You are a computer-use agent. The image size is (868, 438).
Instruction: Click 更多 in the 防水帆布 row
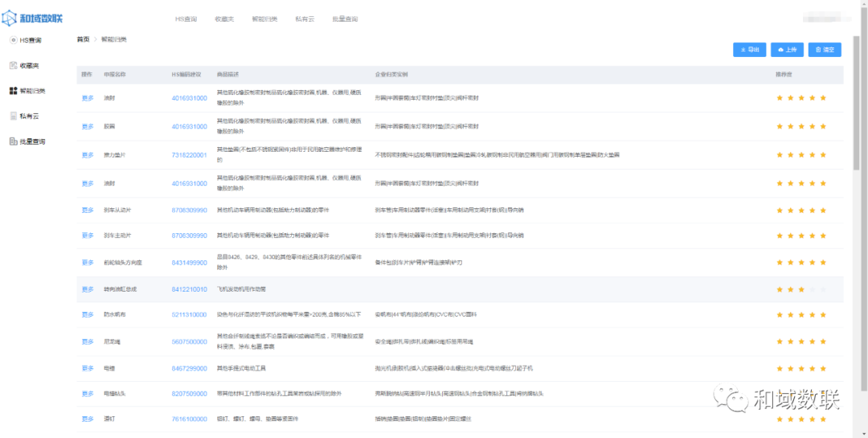(88, 314)
